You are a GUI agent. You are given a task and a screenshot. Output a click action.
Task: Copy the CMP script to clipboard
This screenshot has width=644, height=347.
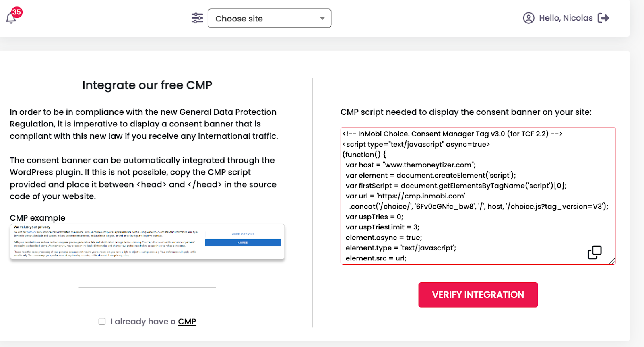(x=594, y=252)
